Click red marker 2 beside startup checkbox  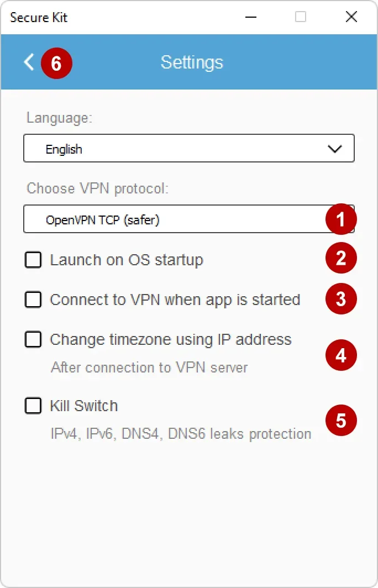(x=341, y=258)
